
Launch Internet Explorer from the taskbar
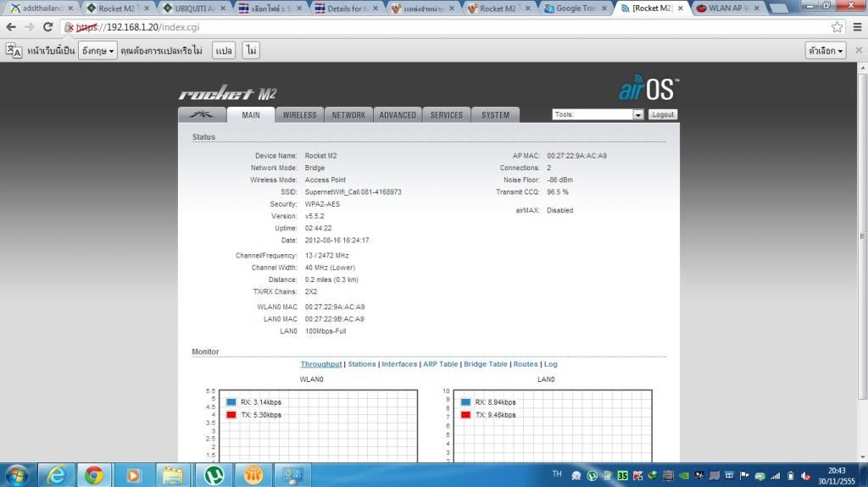pyautogui.click(x=56, y=475)
